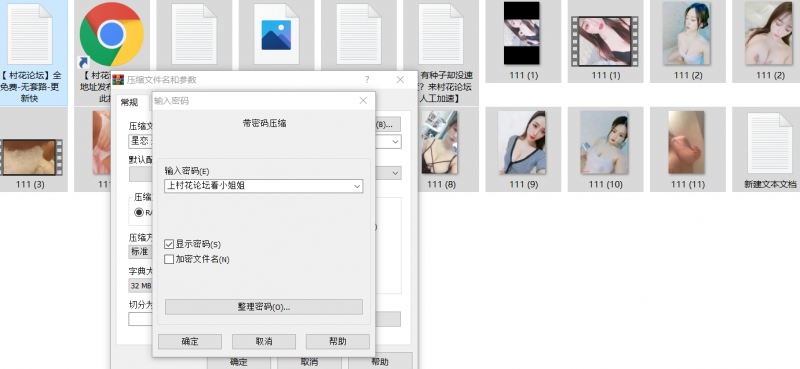800x369 pixels.
Task: Select the '111 (1)' image with black bars
Action: (521, 33)
